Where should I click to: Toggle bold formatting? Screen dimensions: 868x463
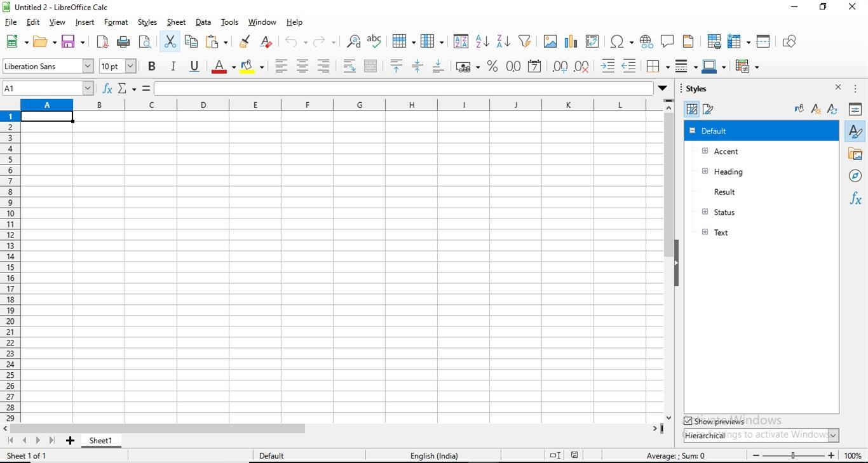click(x=151, y=66)
